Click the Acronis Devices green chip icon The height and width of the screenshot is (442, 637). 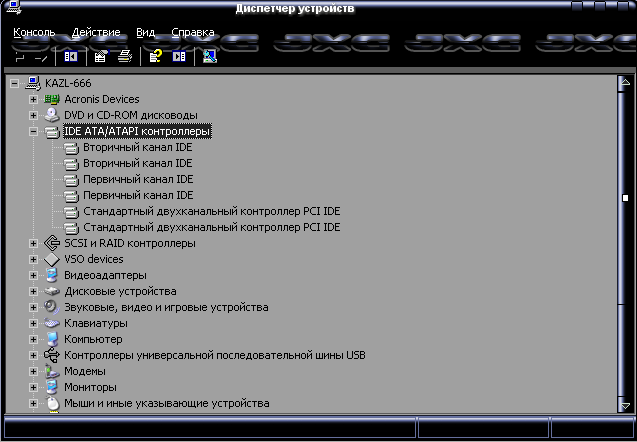pos(52,99)
